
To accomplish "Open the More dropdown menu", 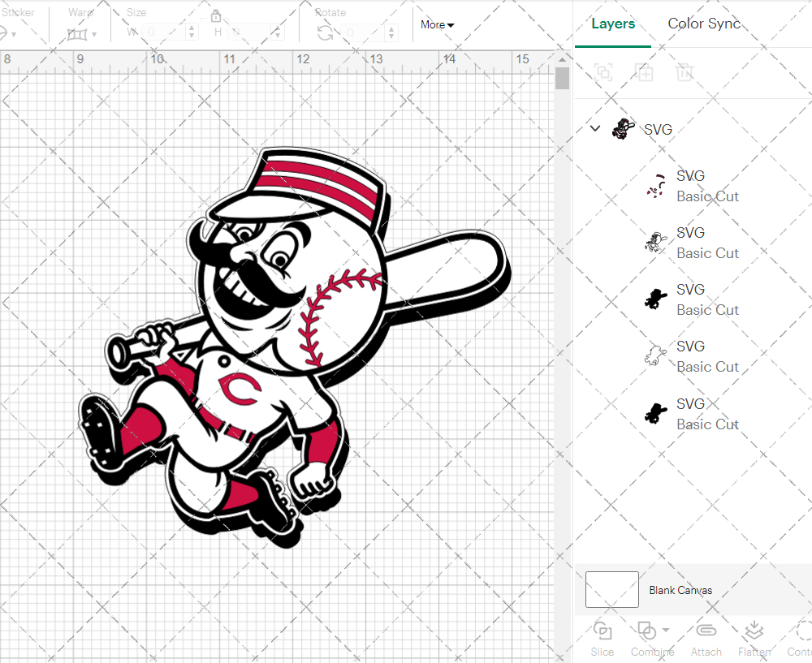I will point(437,25).
